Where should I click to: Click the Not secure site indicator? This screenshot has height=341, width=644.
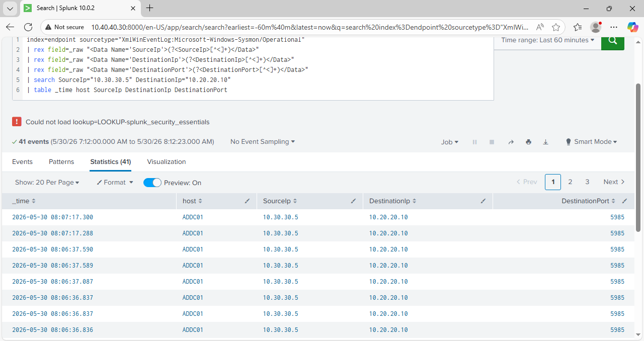pos(64,27)
